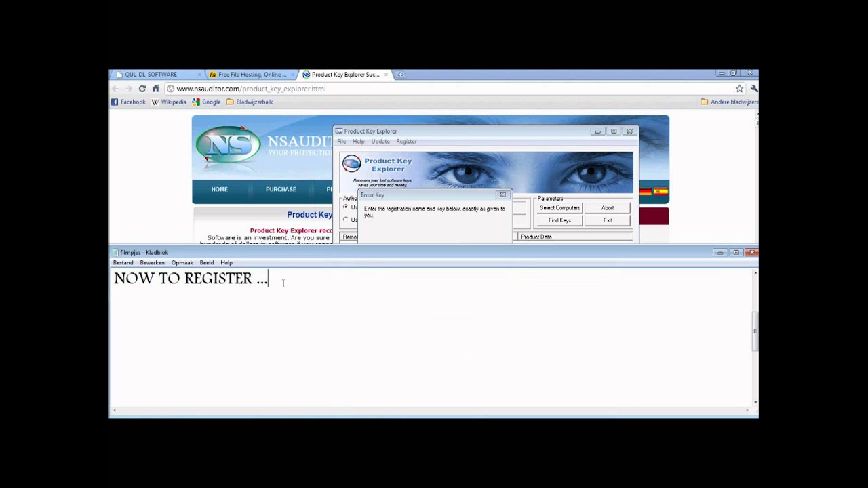Open Bestand menu in Kladblok
Screen dimensions: 868x488
coord(123,263)
